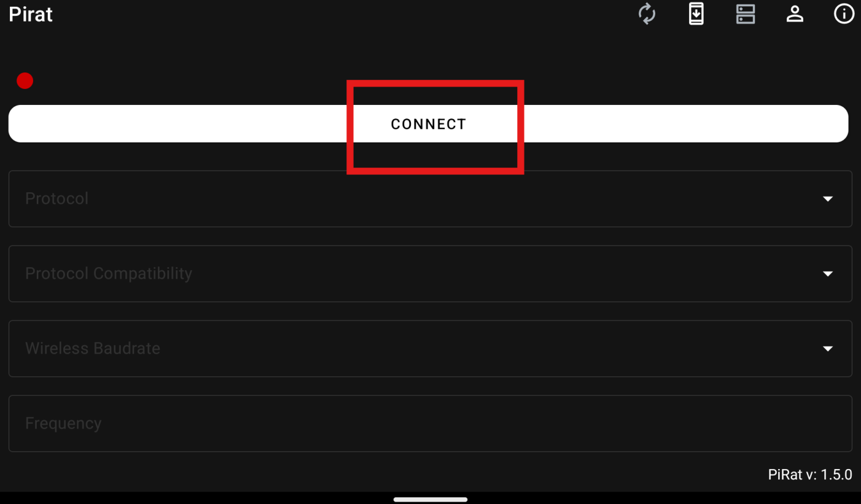Show app info via info icon

(844, 14)
